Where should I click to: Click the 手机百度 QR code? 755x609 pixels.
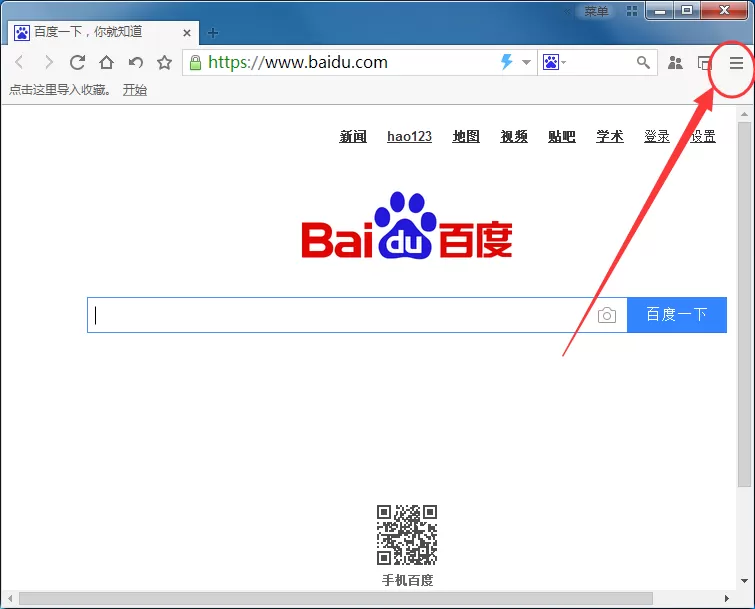click(407, 534)
